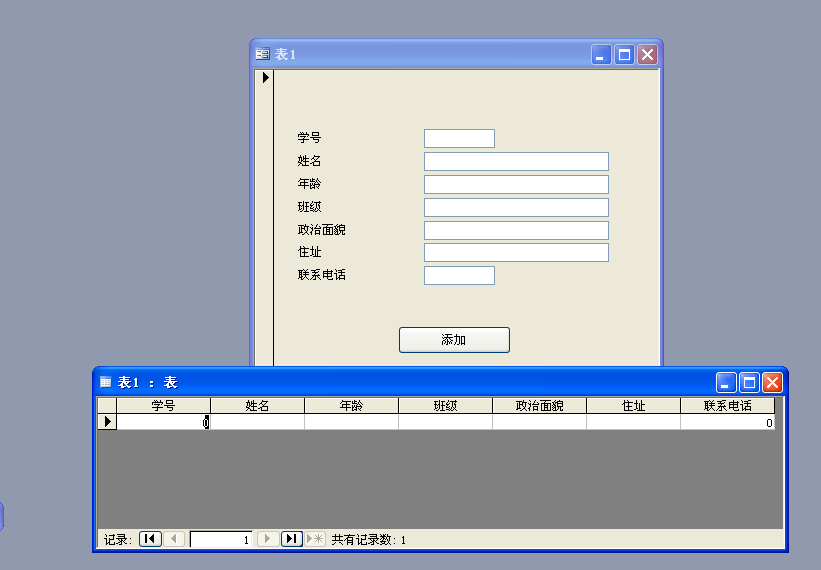Viewport: 821px width, 570px height.
Task: Click the 联系电话 input field in the form
Action: 459,275
